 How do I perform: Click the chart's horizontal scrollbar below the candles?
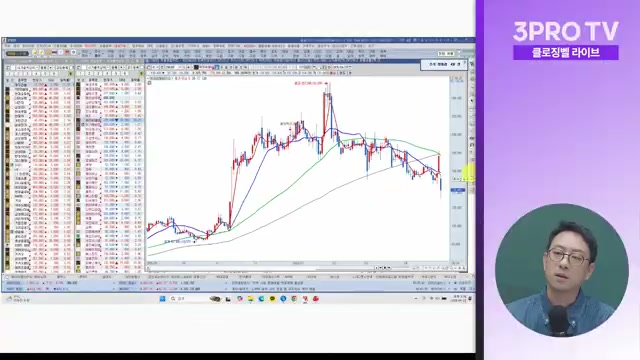(x=261, y=268)
